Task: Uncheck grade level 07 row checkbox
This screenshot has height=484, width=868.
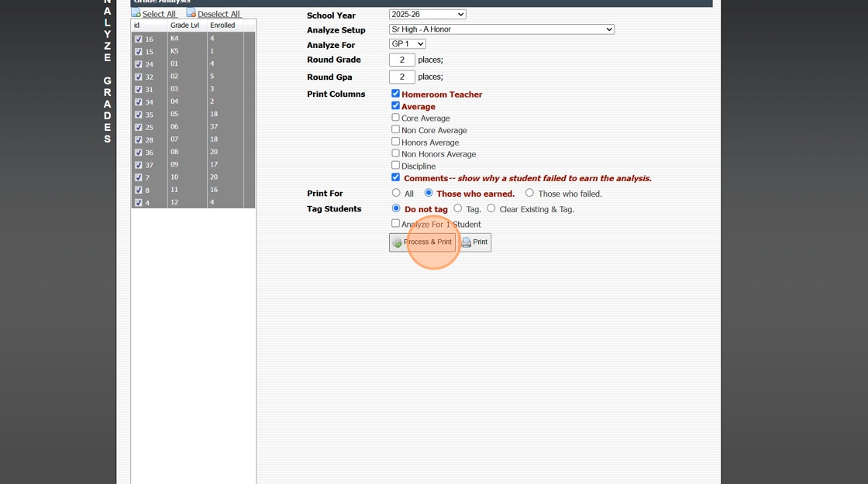Action: click(139, 140)
